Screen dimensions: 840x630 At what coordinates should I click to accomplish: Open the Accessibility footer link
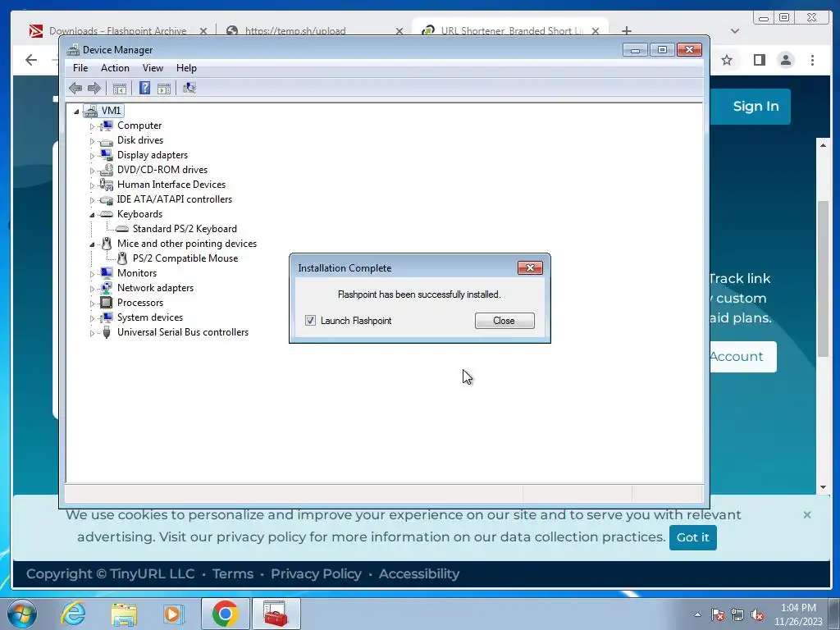[x=419, y=573]
